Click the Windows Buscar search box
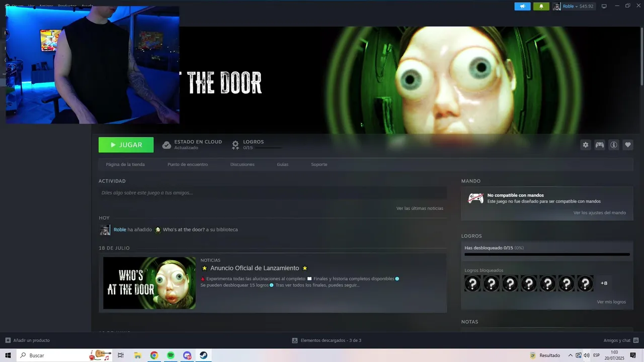The image size is (644, 362). pyautogui.click(x=64, y=355)
